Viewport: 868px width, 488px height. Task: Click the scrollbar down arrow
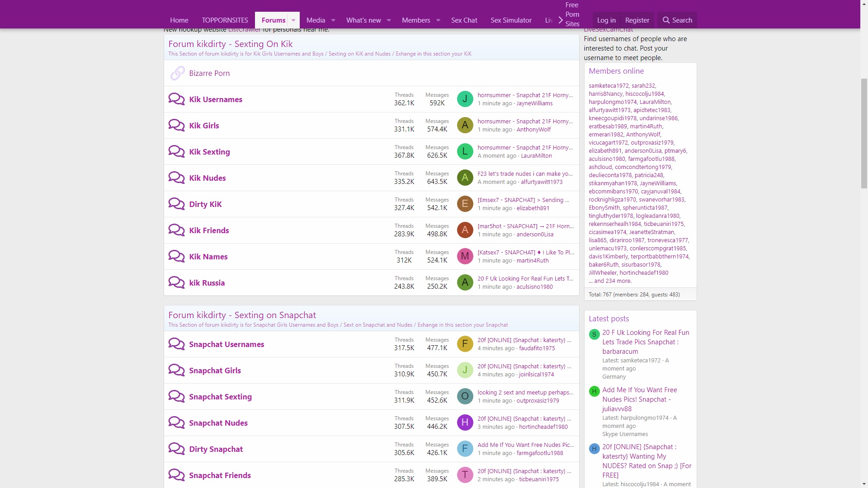tap(864, 484)
